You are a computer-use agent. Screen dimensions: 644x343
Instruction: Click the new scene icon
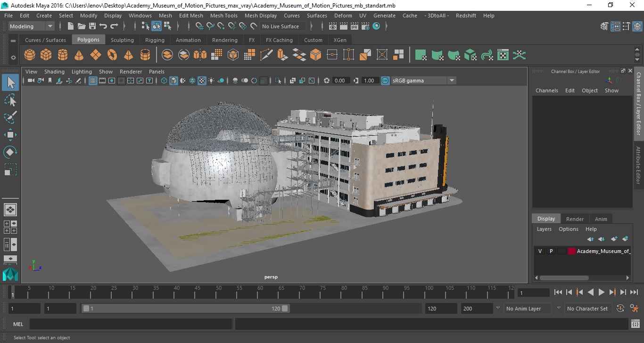(71, 26)
